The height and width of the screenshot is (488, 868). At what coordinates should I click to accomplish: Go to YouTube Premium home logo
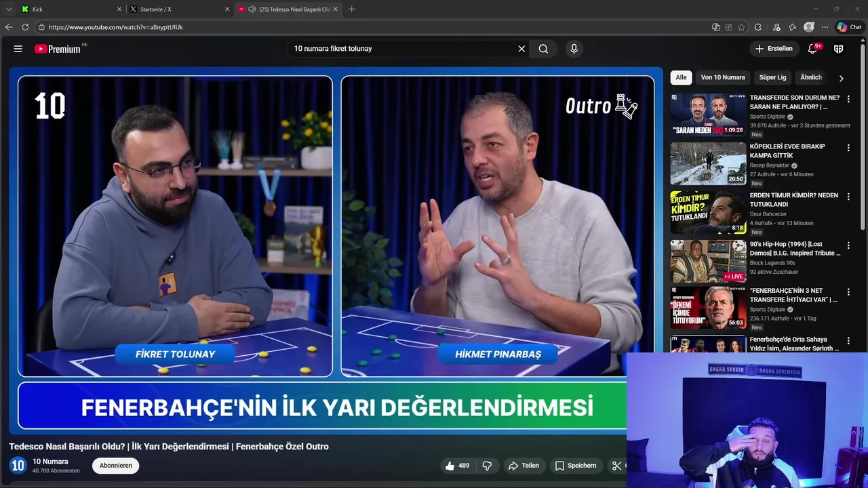point(58,49)
